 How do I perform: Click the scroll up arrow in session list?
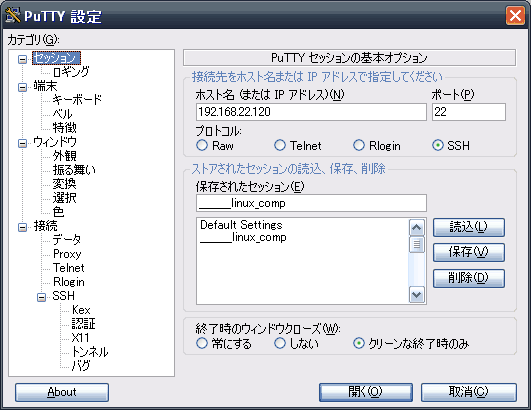point(417,228)
